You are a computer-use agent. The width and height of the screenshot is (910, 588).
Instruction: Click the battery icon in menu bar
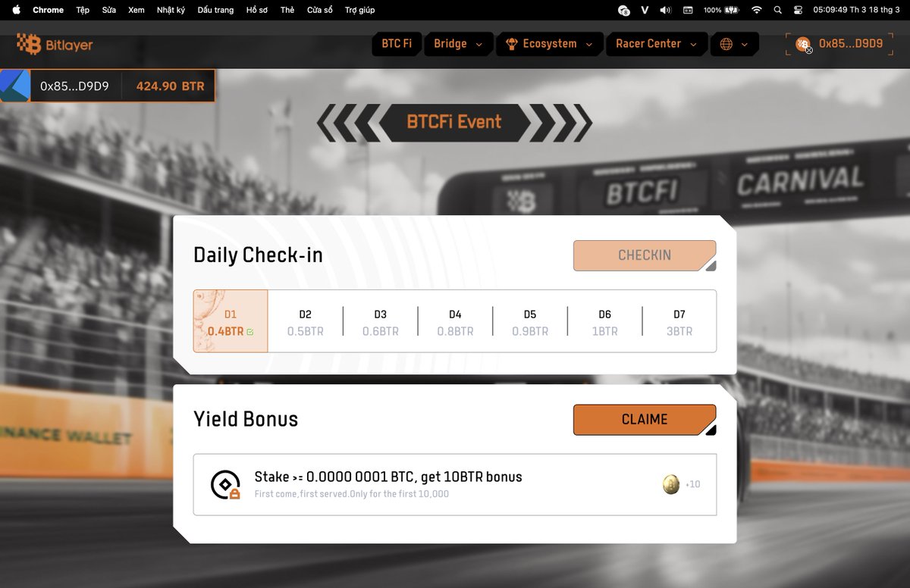733,10
